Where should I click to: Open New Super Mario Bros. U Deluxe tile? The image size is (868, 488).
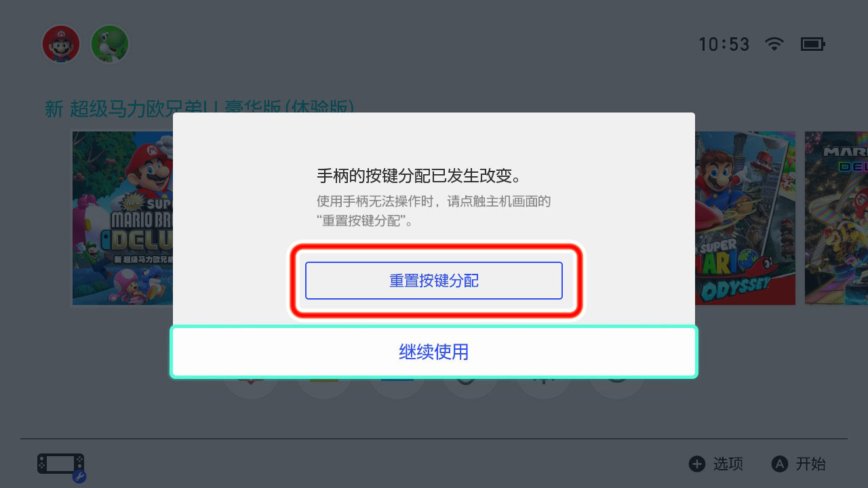click(123, 218)
